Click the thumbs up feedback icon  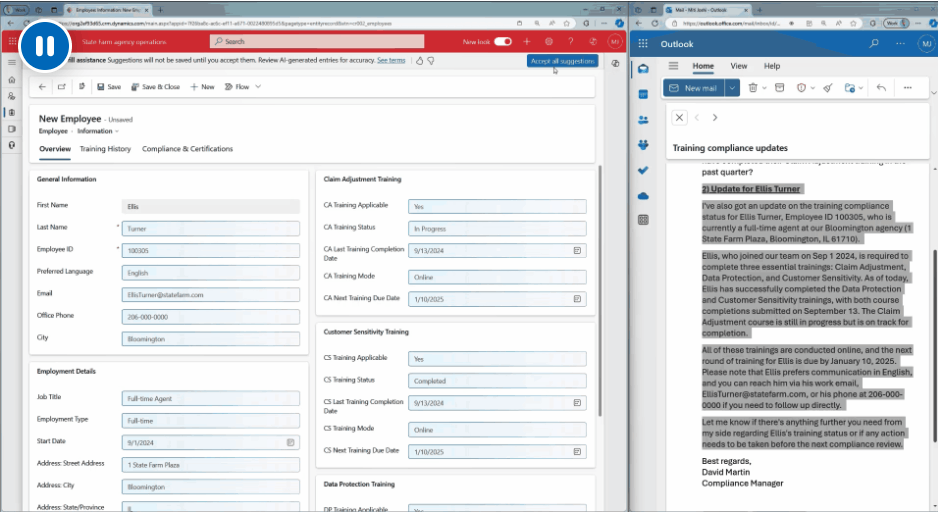pyautogui.click(x=419, y=60)
